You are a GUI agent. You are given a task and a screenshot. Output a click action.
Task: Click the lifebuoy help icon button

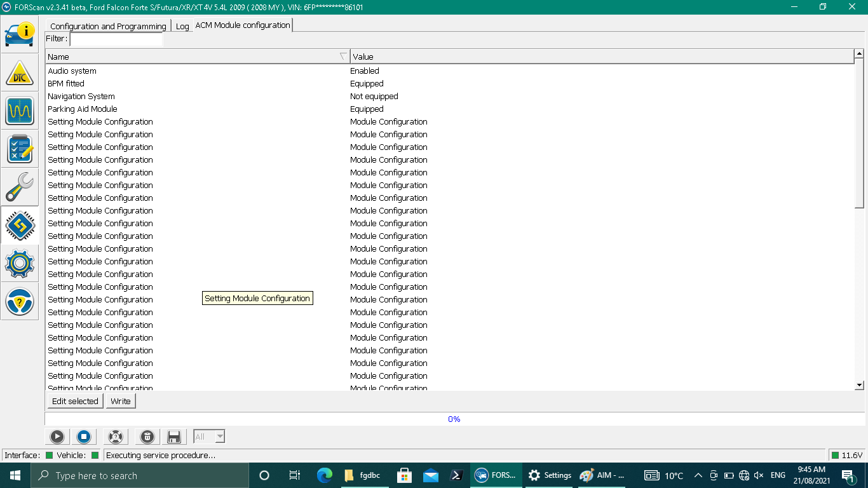[115, 437]
